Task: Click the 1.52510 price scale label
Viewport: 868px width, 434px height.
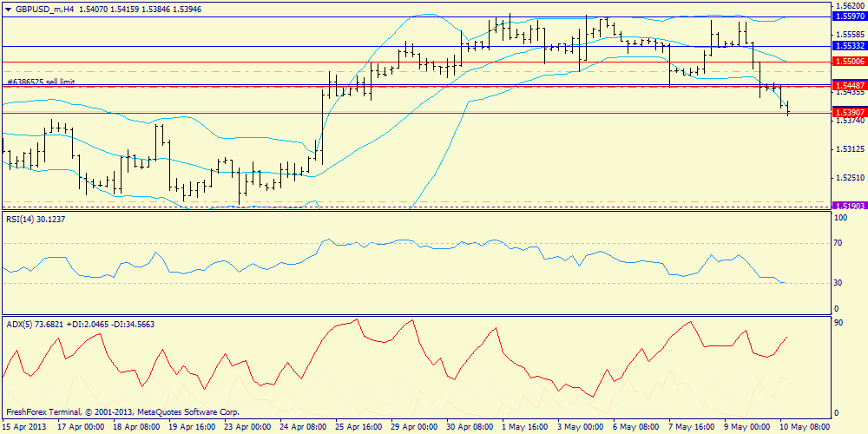Action: click(847, 178)
